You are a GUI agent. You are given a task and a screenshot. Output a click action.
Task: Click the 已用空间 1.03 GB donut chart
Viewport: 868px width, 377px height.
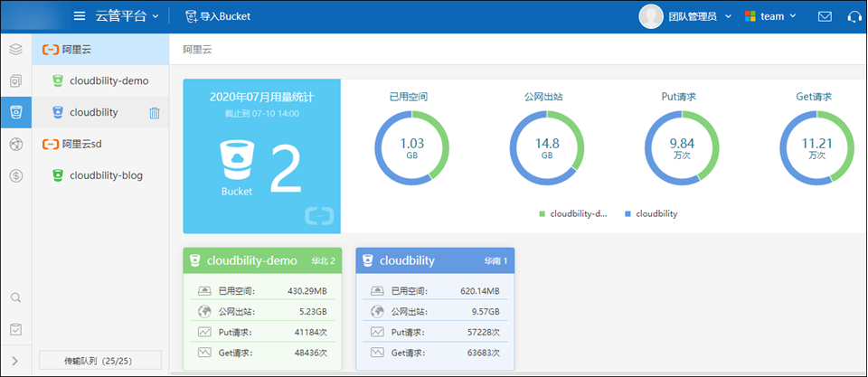[x=412, y=147]
